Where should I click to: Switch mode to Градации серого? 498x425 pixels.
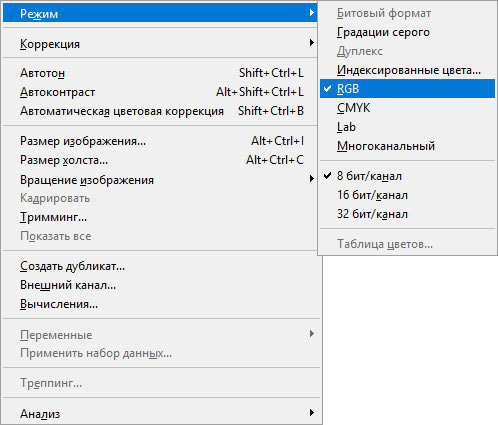click(x=407, y=32)
